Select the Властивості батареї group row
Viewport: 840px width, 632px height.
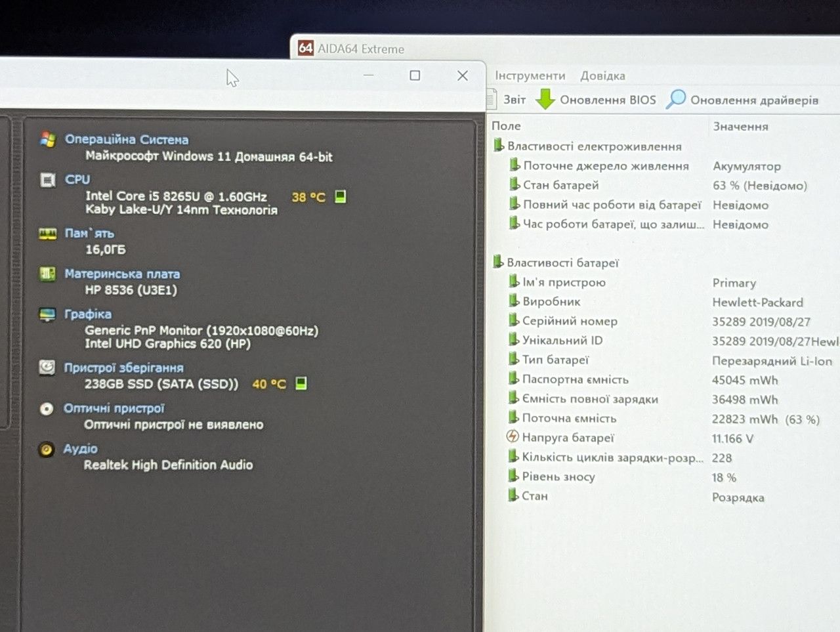pyautogui.click(x=665, y=263)
